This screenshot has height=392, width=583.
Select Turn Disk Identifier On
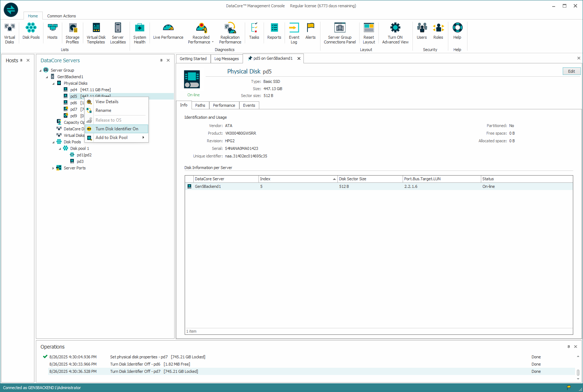117,129
